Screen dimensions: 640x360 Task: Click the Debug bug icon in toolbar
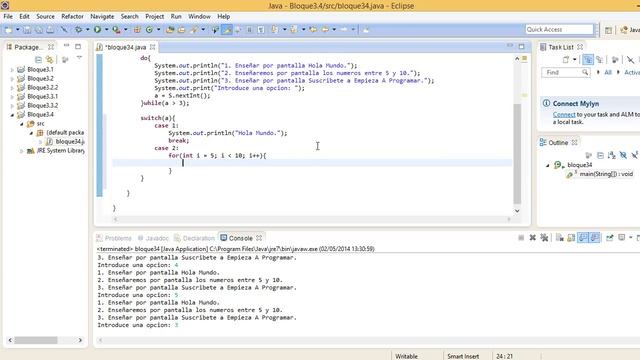click(x=78, y=29)
